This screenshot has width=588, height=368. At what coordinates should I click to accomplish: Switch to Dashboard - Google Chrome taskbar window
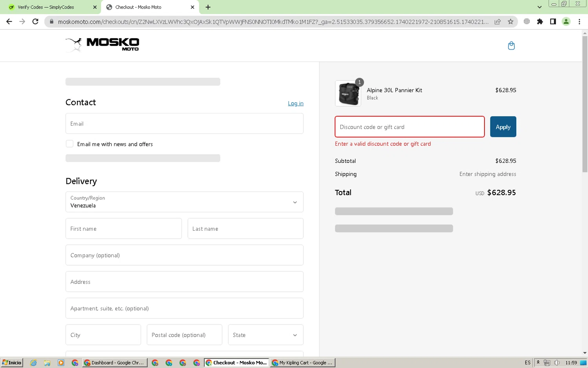[x=115, y=363]
